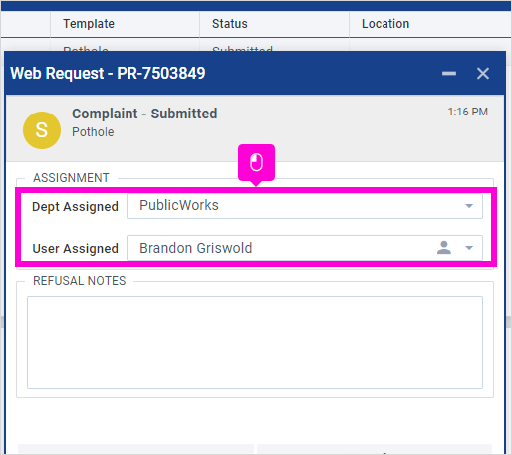Image resolution: width=512 pixels, height=455 pixels.
Task: Click the bottom-right dialog button
Action: coord(374,449)
